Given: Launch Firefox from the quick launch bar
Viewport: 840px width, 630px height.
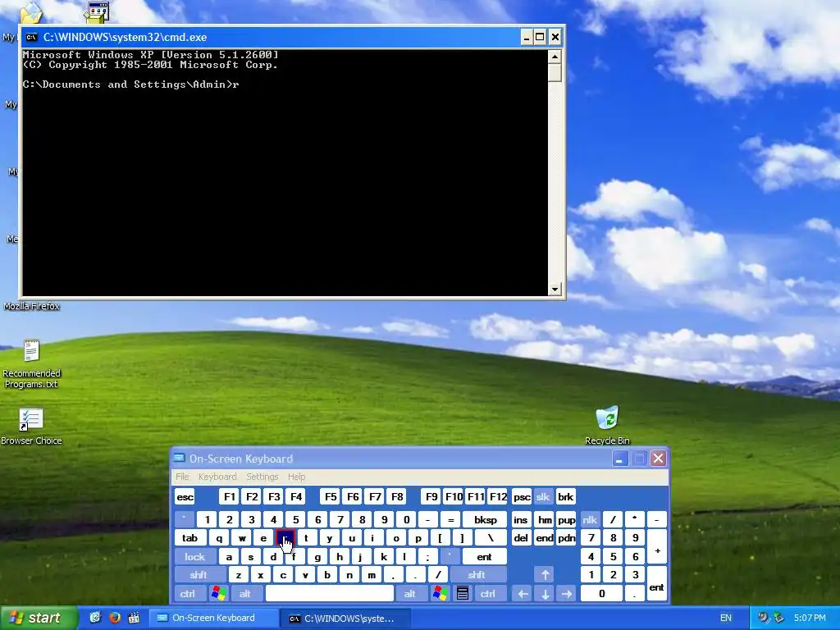Looking at the screenshot, I should [x=115, y=618].
